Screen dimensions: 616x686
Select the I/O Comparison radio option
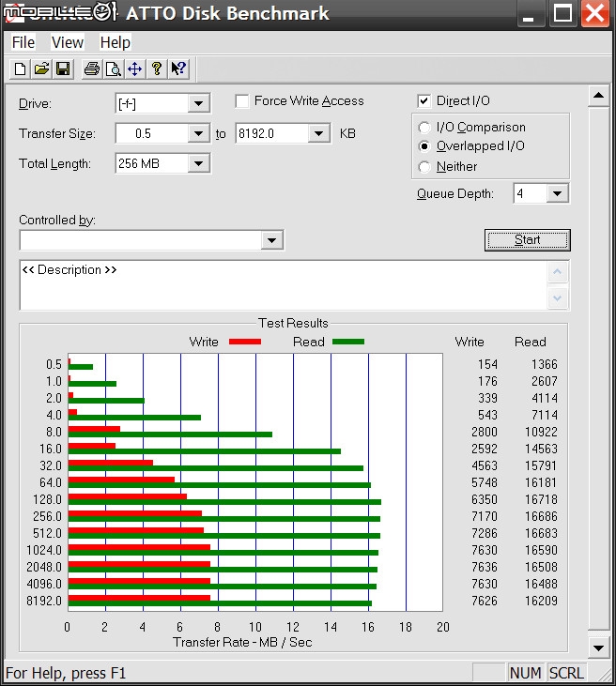tap(423, 128)
